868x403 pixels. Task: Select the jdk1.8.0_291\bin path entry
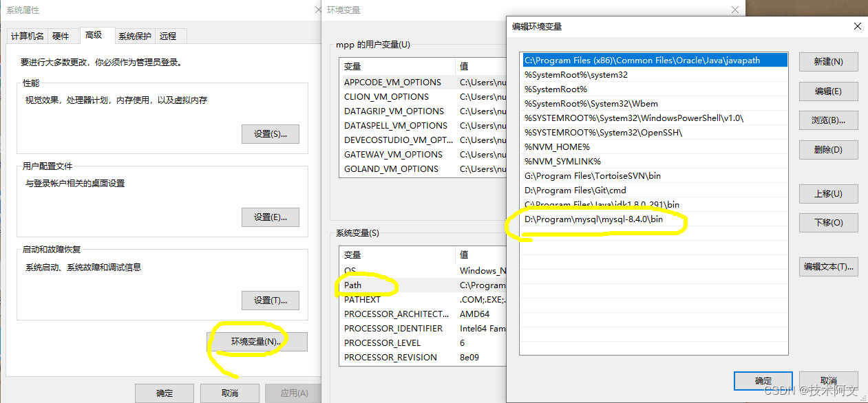tap(654, 205)
